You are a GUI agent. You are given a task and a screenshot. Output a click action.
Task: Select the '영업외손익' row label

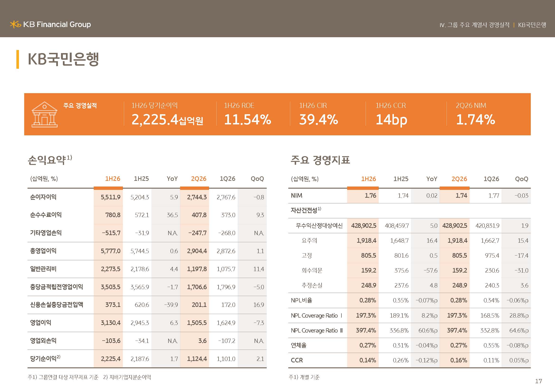pyautogui.click(x=43, y=341)
